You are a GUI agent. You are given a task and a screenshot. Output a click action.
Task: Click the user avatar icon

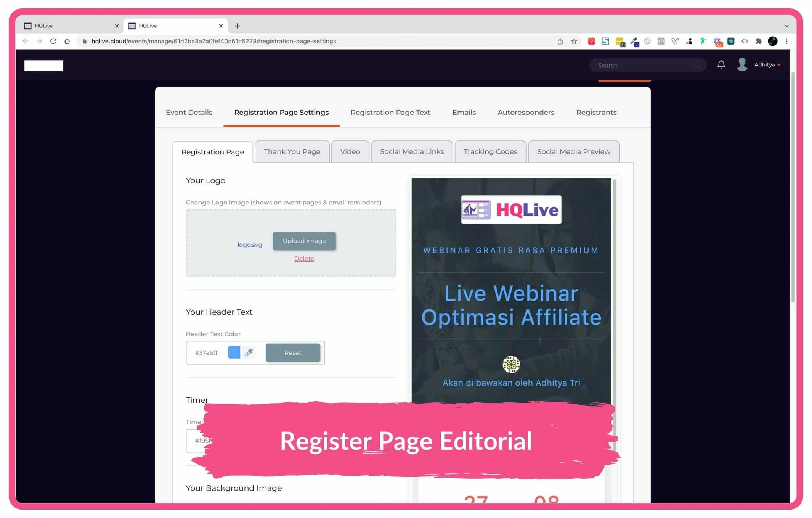pyautogui.click(x=742, y=64)
